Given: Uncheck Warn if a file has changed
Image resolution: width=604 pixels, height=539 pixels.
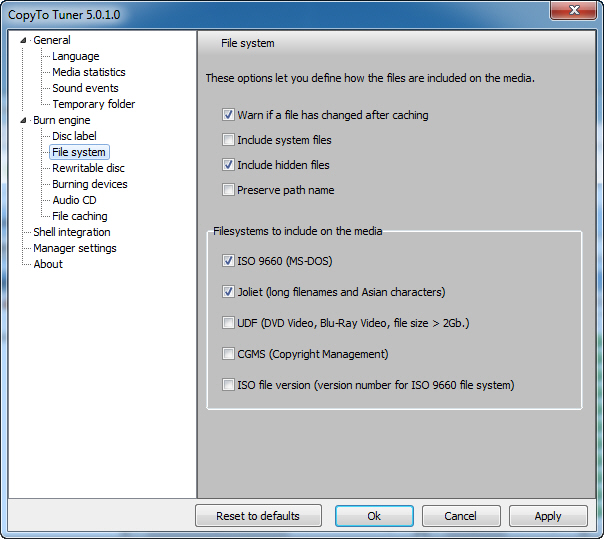Looking at the screenshot, I should [x=229, y=115].
